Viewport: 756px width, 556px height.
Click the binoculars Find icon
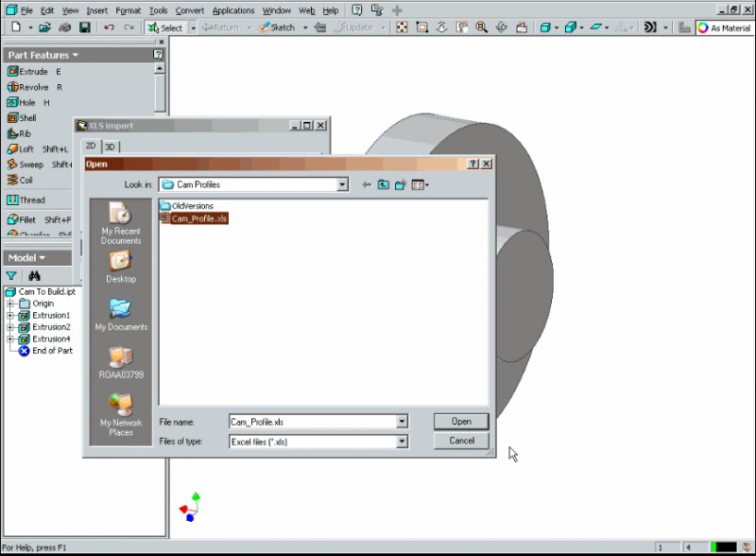click(34, 276)
